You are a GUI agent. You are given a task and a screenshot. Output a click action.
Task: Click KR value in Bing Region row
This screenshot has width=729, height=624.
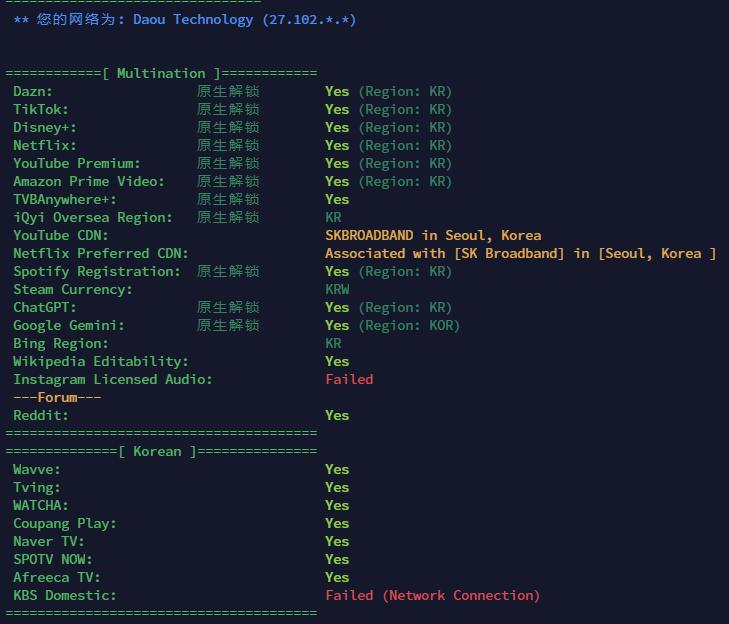333,344
